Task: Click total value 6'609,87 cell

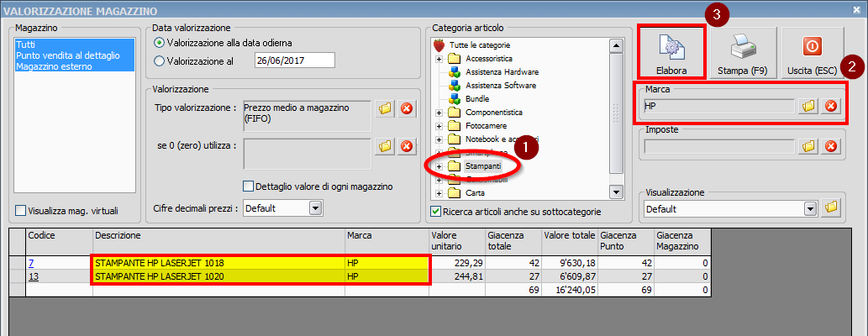Action: (x=570, y=276)
